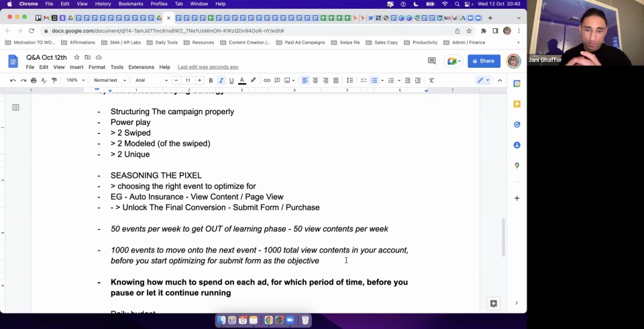The image size is (644, 329).
Task: Open the numbered list options arrow
Action: click(x=398, y=81)
